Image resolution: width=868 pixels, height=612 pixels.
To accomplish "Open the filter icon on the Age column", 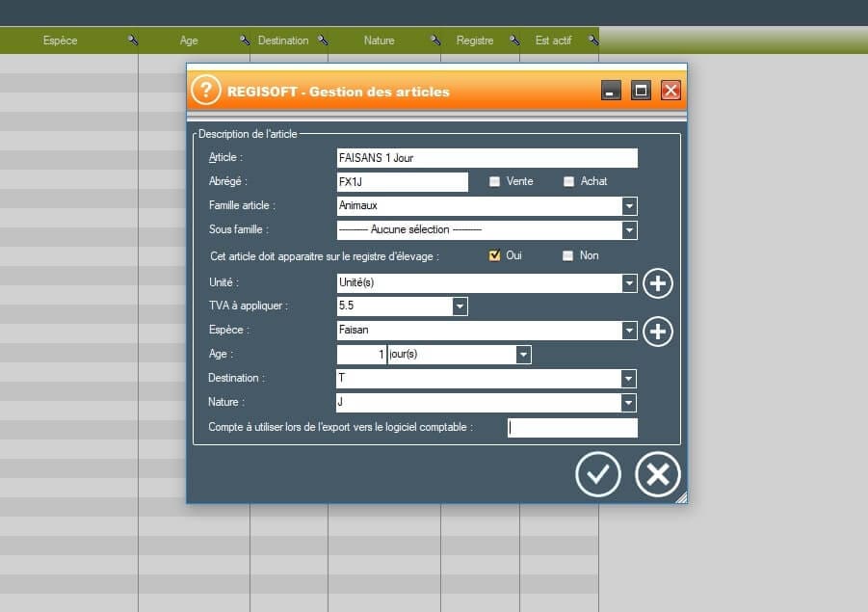I will point(243,40).
